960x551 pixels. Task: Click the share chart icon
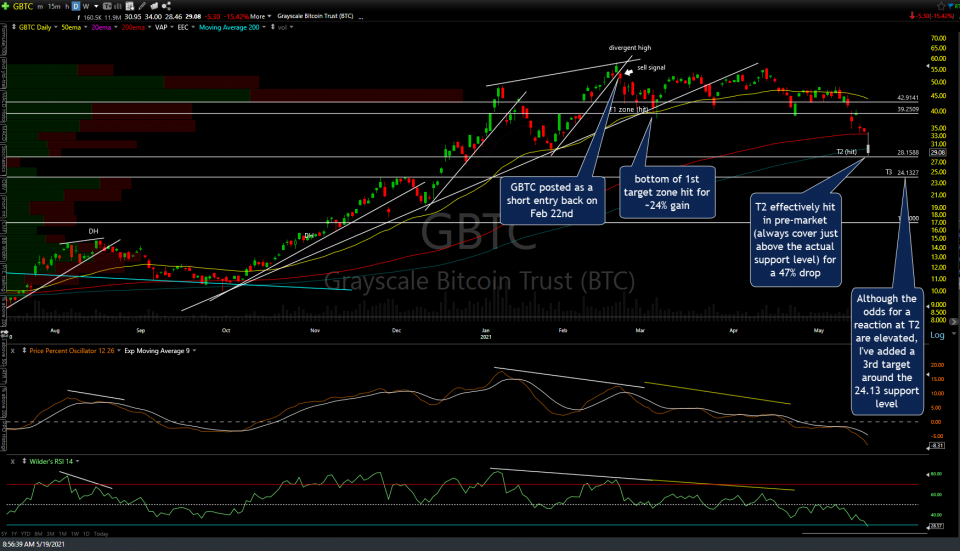click(x=167, y=6)
